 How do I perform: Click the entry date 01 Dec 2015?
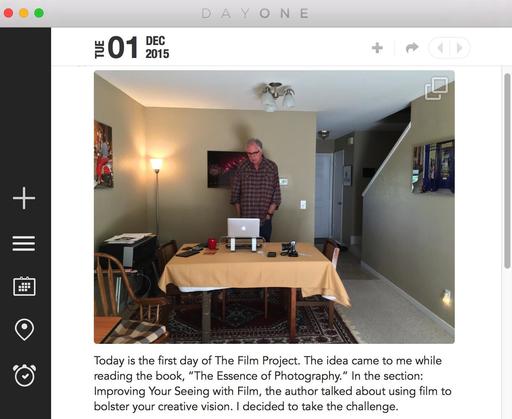(x=132, y=48)
